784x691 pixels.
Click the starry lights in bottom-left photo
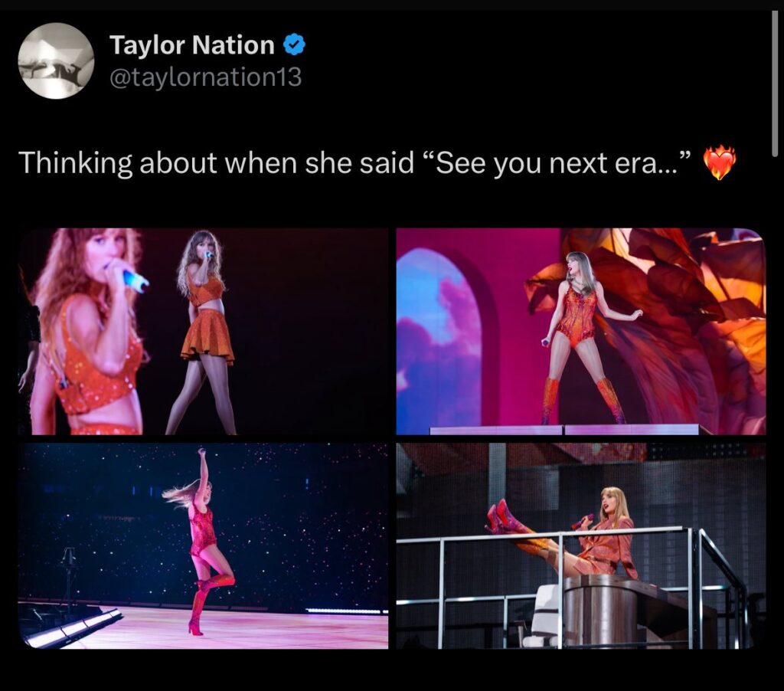[306, 498]
